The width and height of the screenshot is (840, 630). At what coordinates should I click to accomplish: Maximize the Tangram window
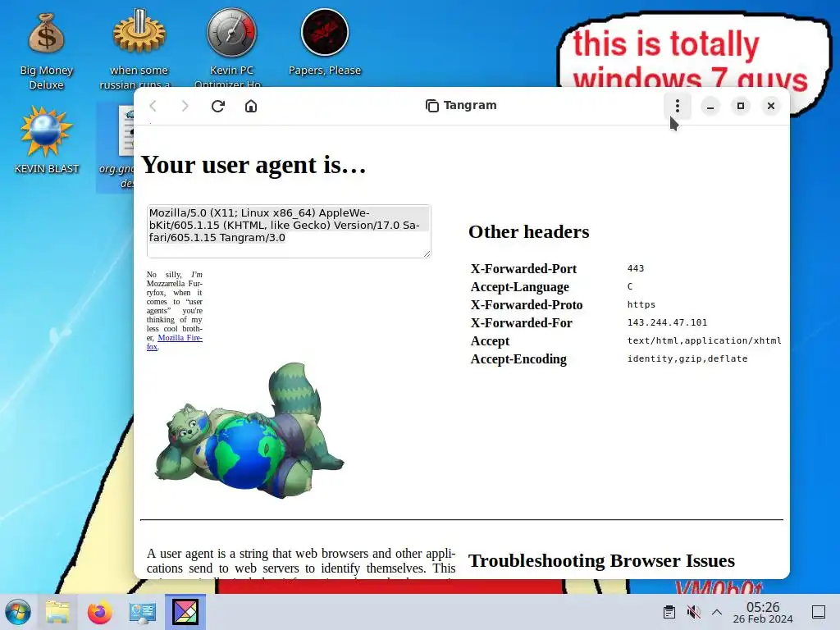coord(741,106)
